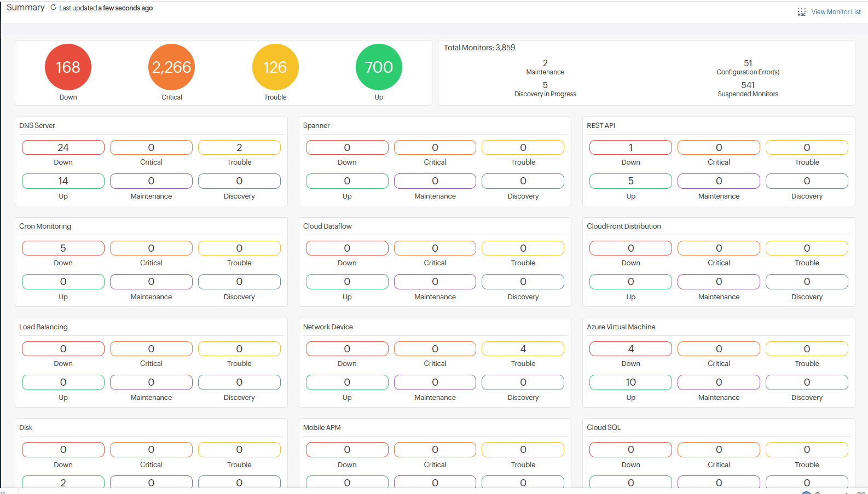Image resolution: width=868 pixels, height=494 pixels.
Task: Click DNS Server Up count of 14
Action: (63, 181)
